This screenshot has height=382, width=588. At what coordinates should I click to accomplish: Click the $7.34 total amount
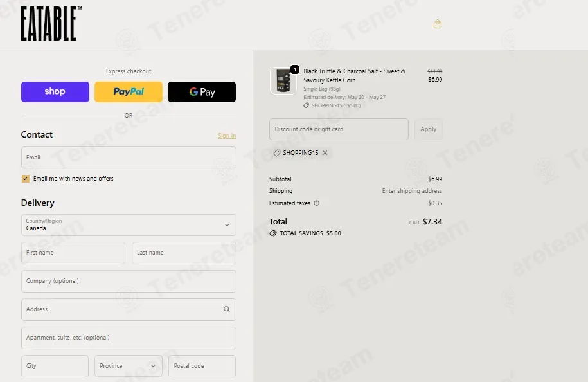click(432, 222)
